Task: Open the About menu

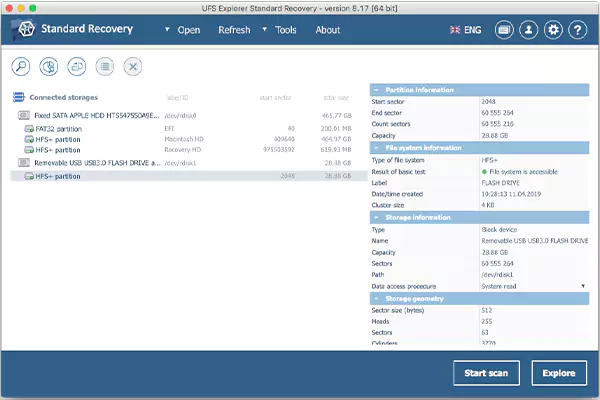Action: pos(328,30)
